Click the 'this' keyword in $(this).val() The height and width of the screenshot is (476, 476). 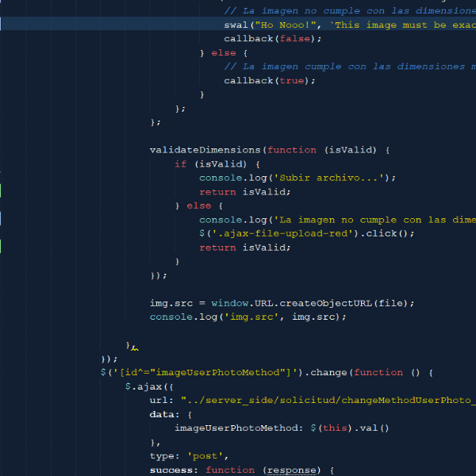click(x=335, y=428)
